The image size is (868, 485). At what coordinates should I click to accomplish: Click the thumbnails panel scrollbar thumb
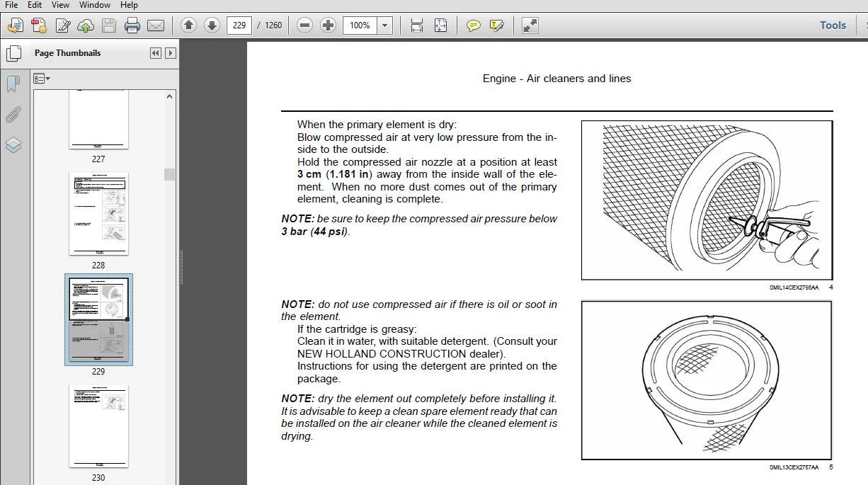coord(170,174)
